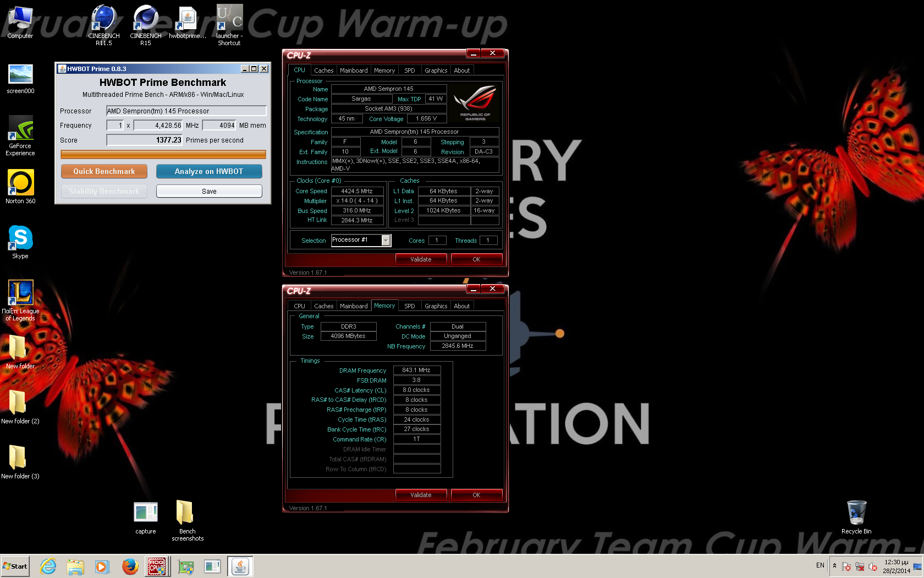
Task: Minimize the top CPU-Z window
Action: 473,53
